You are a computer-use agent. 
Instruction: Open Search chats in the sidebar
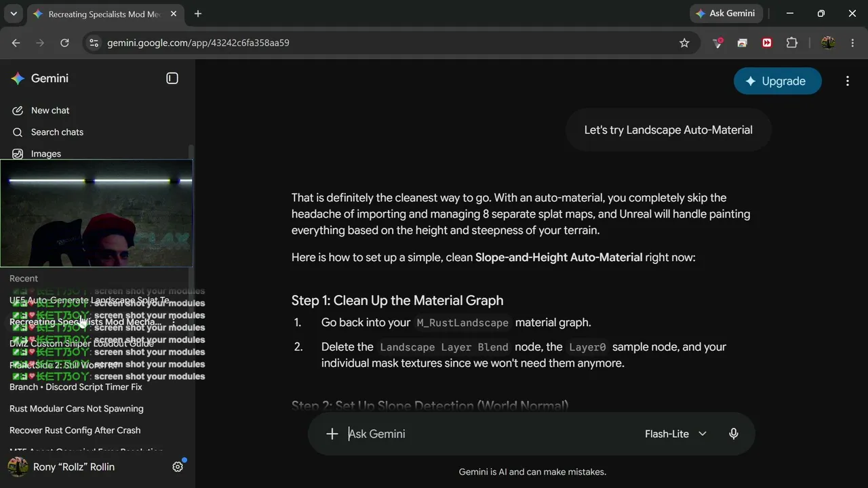pos(47,132)
